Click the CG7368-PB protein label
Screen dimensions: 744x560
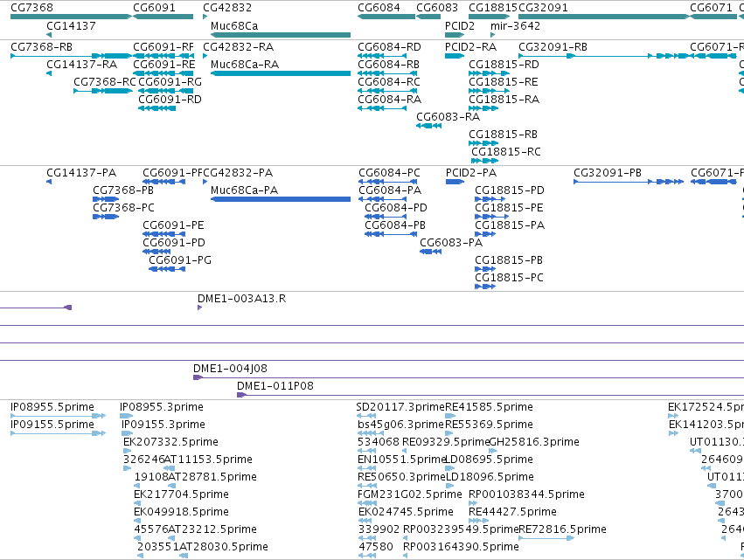click(123, 190)
